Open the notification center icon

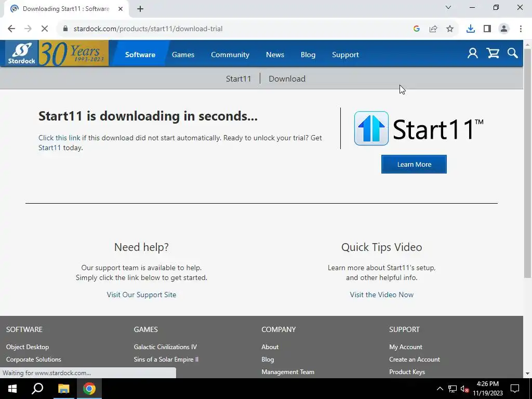[x=515, y=389]
